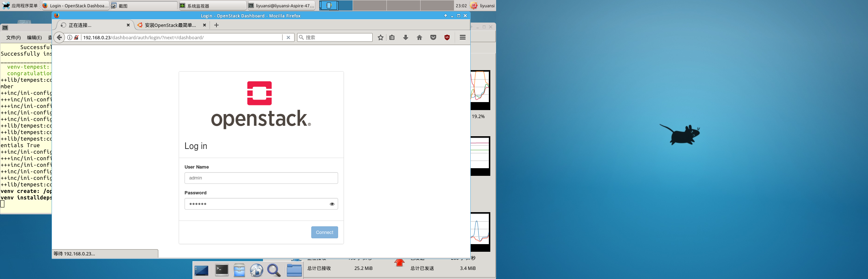This screenshot has width=868, height=279.
Task: Switch to liyuansi@liyuansi-Aspire terminal taskbar item
Action: (281, 5)
